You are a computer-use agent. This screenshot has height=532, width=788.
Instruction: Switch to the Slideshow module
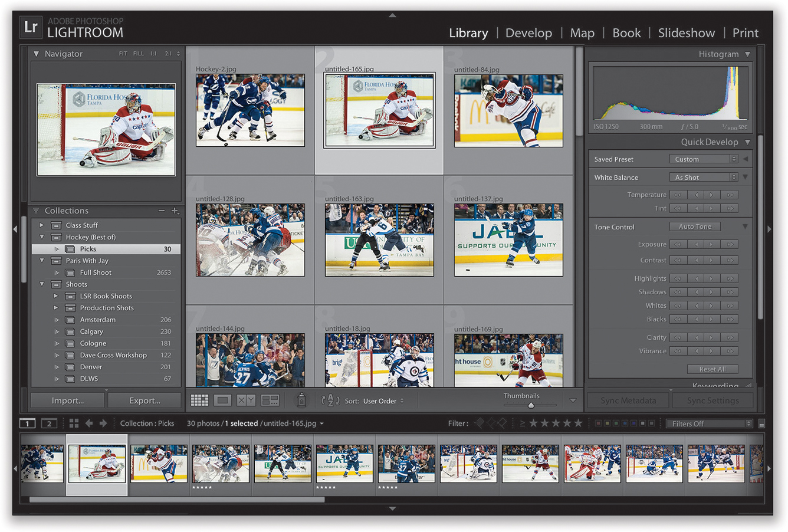click(x=687, y=33)
